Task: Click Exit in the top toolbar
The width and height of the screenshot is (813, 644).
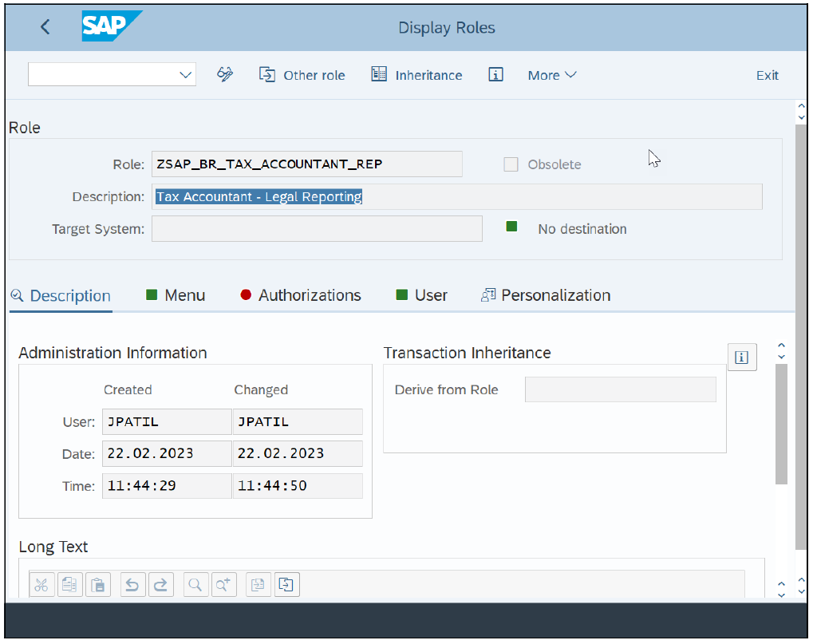Action: (x=767, y=75)
